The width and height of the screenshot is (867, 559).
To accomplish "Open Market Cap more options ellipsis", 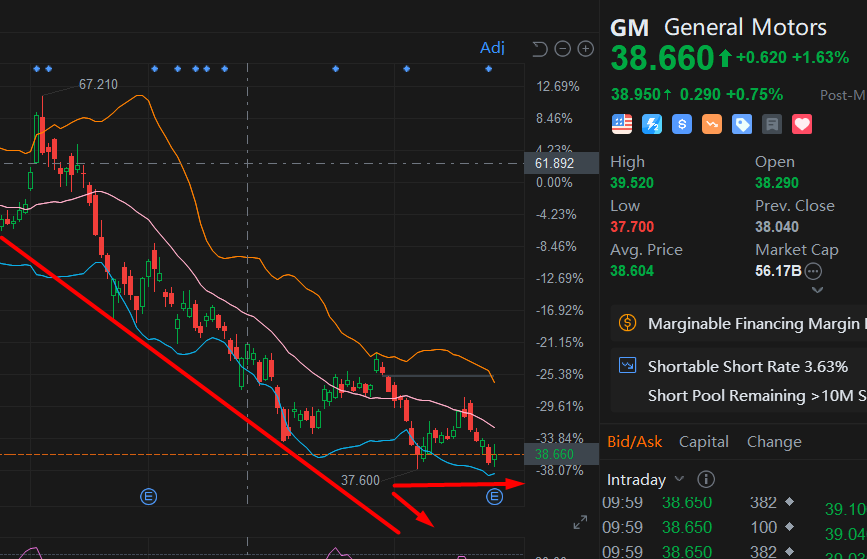I will click(x=813, y=271).
